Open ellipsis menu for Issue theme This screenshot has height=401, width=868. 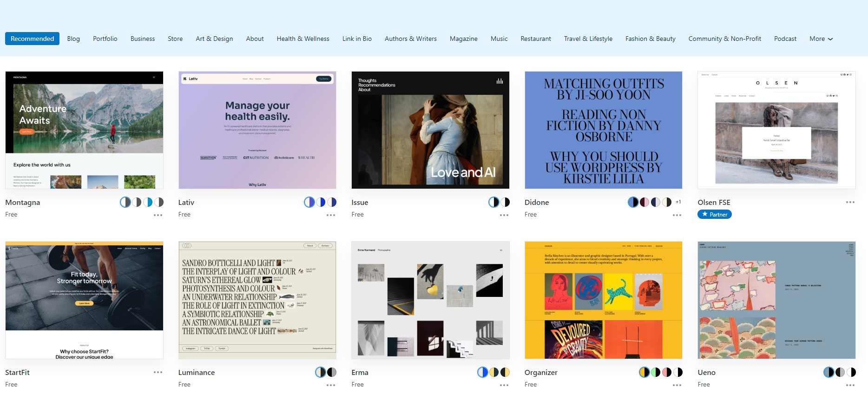point(504,215)
